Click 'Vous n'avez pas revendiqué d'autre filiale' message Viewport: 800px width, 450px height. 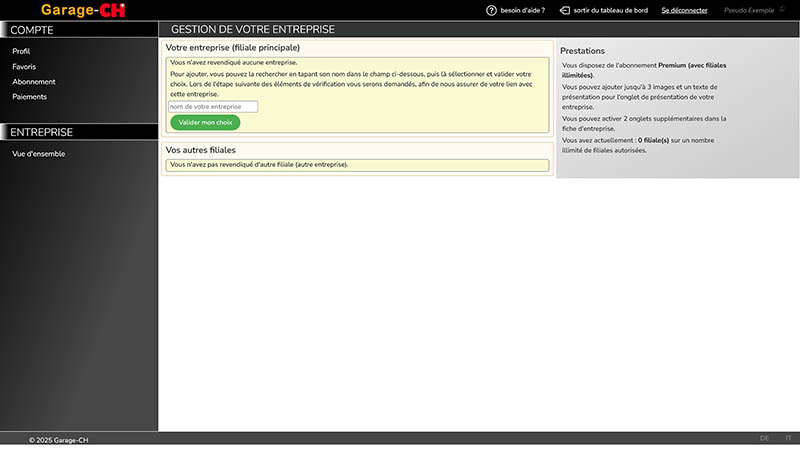tap(259, 164)
